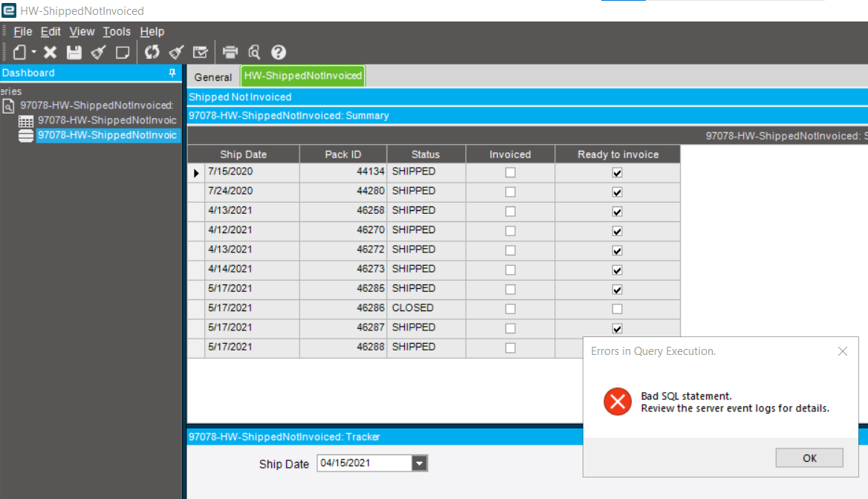
Task: Click OK in the error dialog
Action: point(809,458)
